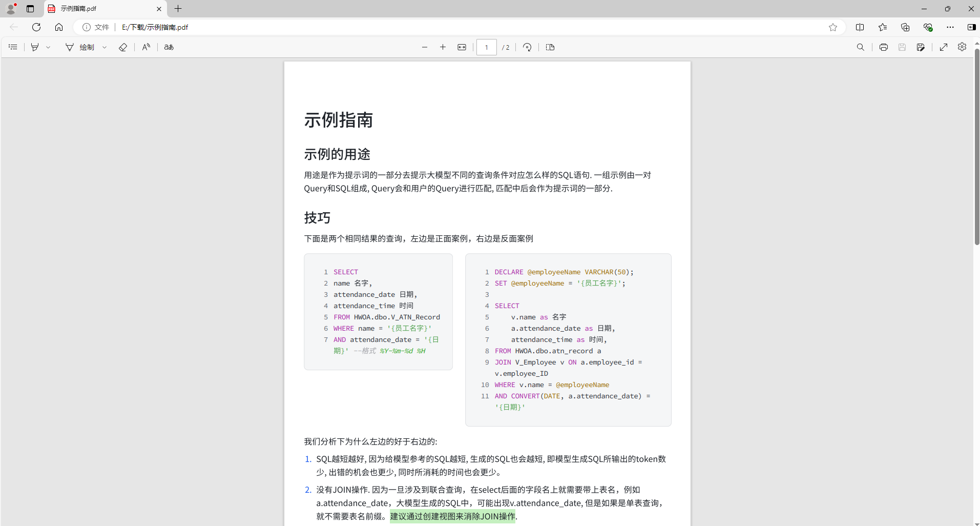Toggle fit to width view
The width and height of the screenshot is (980, 526).
462,47
